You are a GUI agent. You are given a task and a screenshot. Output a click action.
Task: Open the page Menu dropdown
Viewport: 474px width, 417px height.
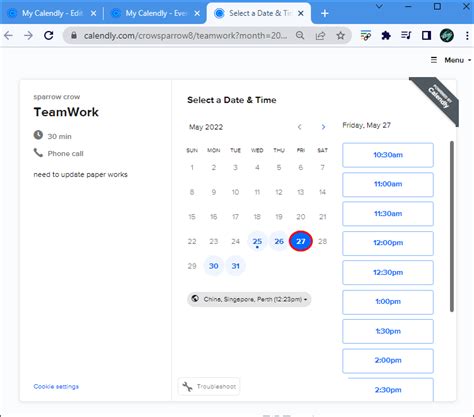(451, 60)
